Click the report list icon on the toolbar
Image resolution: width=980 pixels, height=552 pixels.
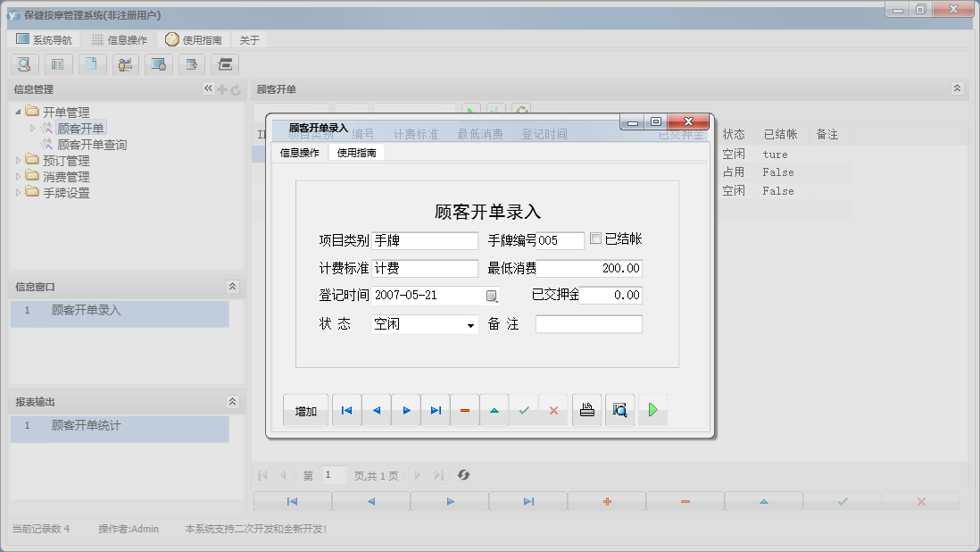(58, 64)
